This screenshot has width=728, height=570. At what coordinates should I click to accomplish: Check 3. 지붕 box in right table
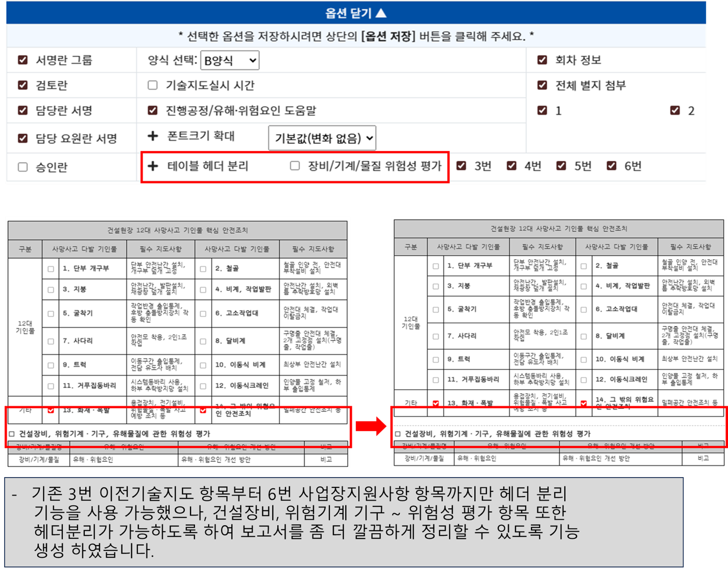(x=435, y=286)
